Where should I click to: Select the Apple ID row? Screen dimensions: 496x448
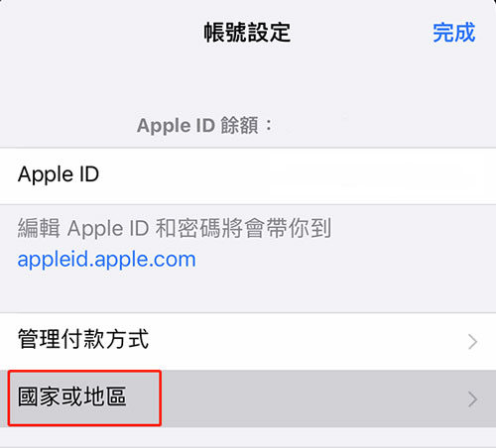(x=248, y=175)
